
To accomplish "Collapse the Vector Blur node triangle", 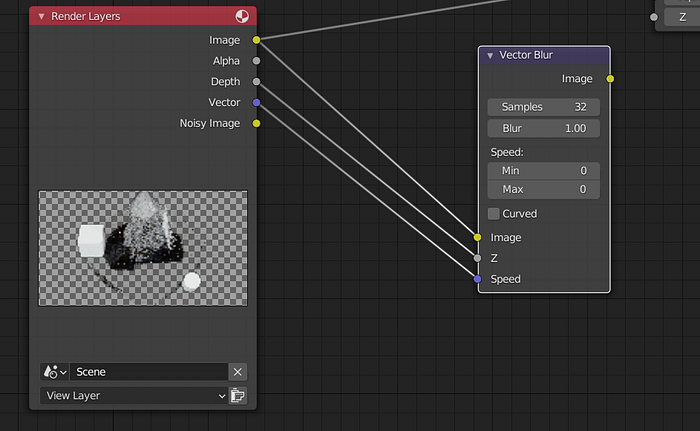I will tap(490, 55).
